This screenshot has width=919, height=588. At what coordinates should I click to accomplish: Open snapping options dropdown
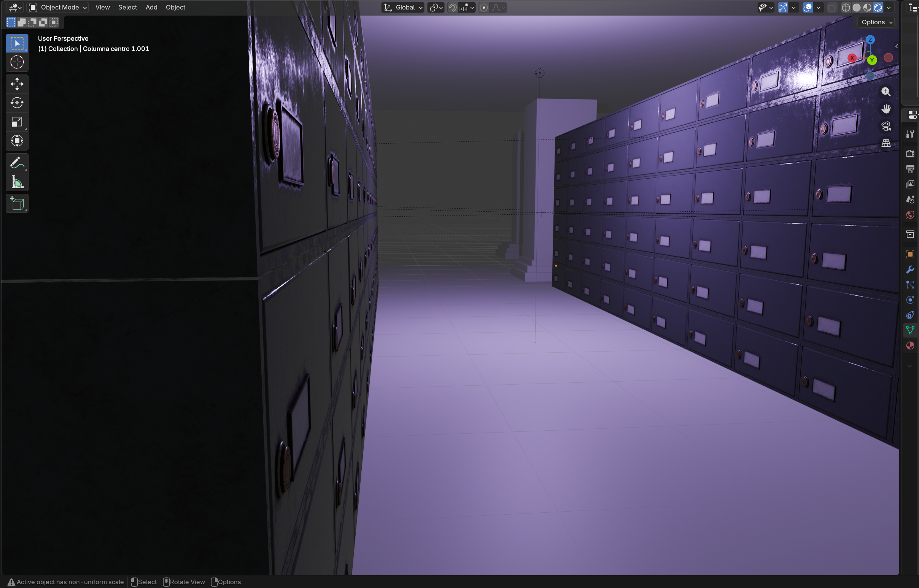coord(467,7)
